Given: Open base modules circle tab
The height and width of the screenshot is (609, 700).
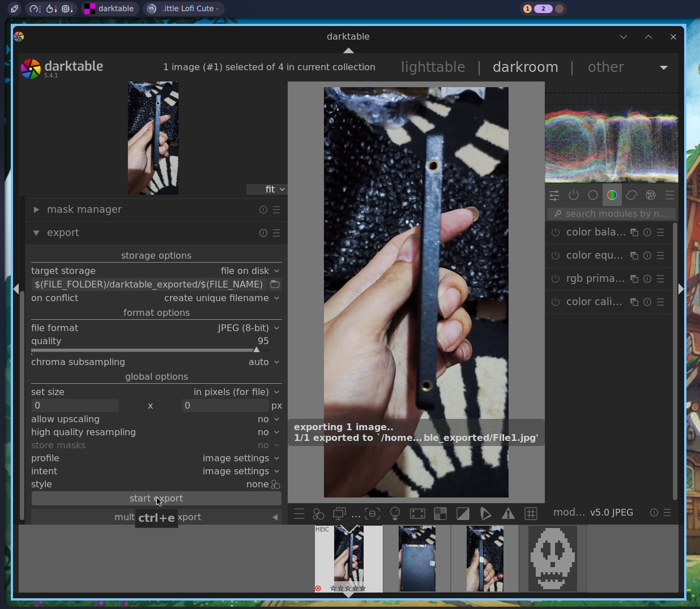Looking at the screenshot, I should pyautogui.click(x=593, y=195).
